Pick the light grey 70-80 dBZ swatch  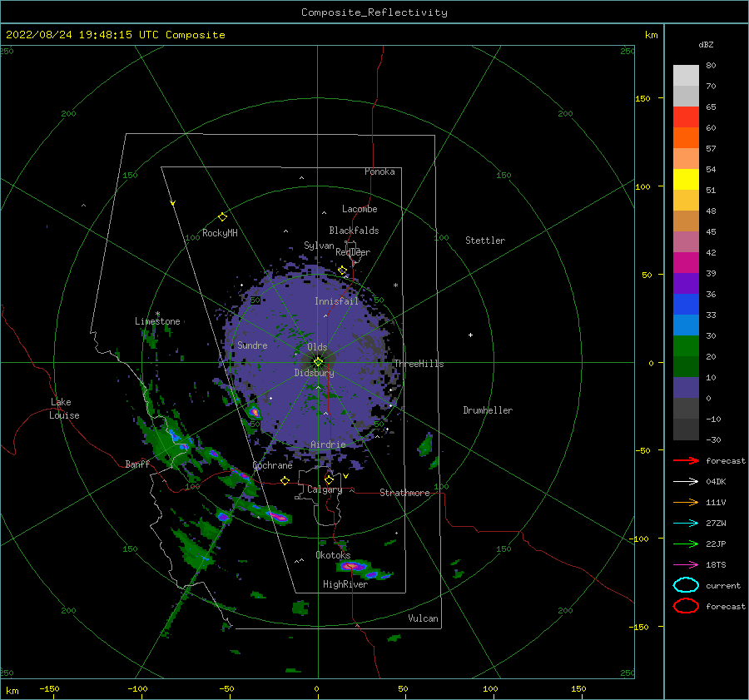click(x=686, y=75)
